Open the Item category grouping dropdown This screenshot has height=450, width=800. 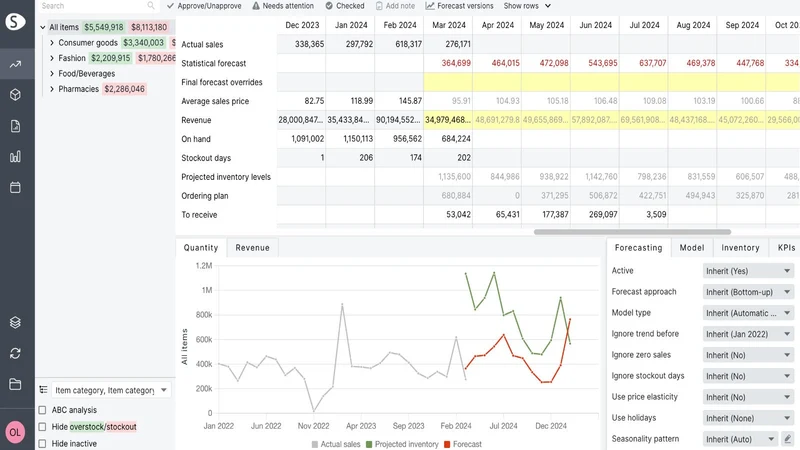(x=111, y=390)
